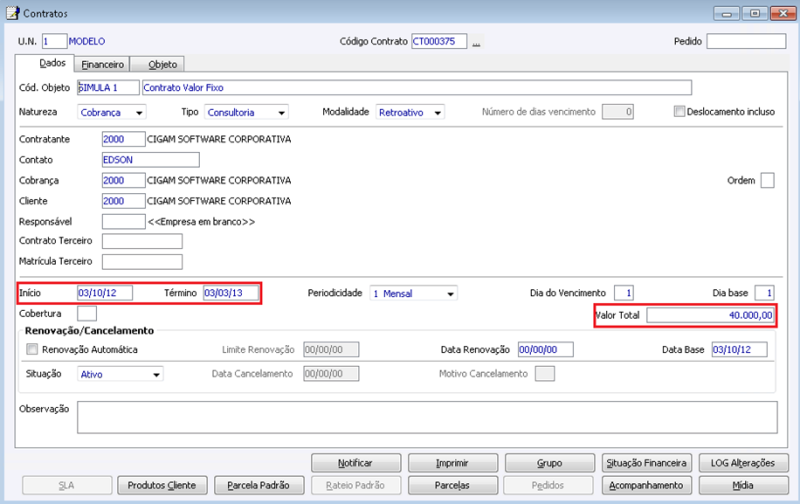
Task: Click the Imprimir button
Action: point(453,463)
